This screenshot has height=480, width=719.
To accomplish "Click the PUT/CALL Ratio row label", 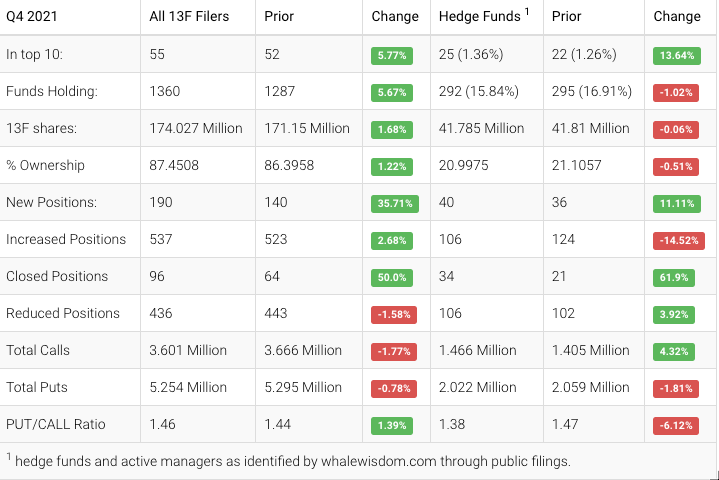I will (56, 424).
